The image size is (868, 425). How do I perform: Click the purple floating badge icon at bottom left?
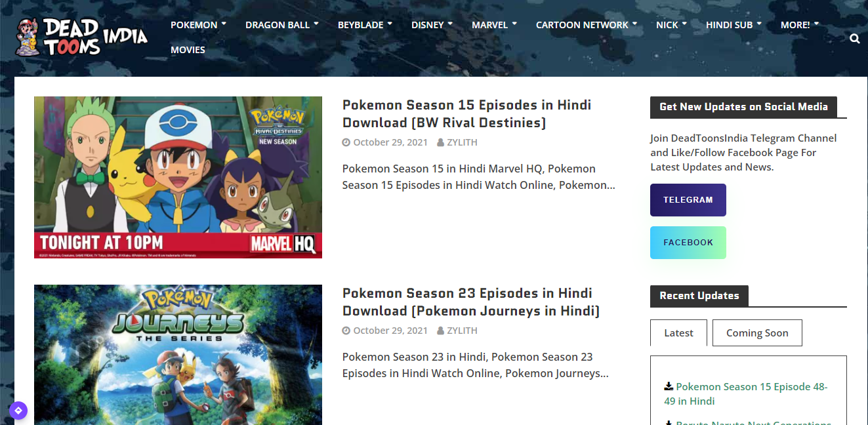click(18, 411)
